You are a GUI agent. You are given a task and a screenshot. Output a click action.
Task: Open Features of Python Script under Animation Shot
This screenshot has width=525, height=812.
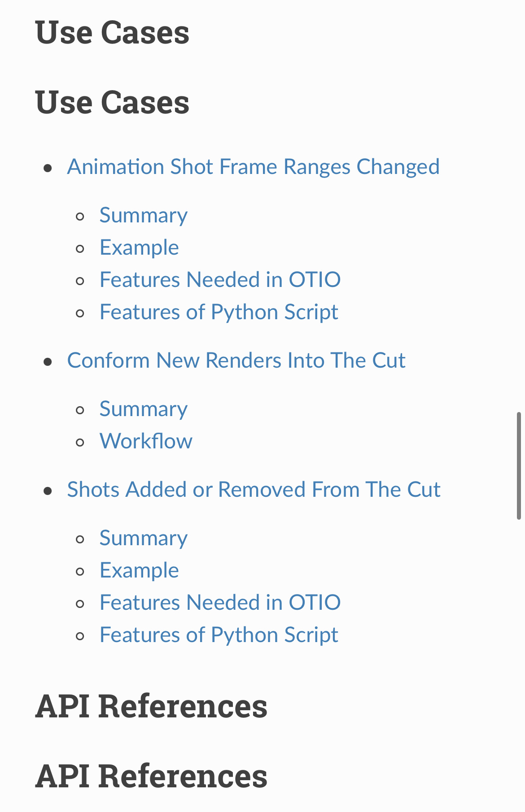(219, 312)
